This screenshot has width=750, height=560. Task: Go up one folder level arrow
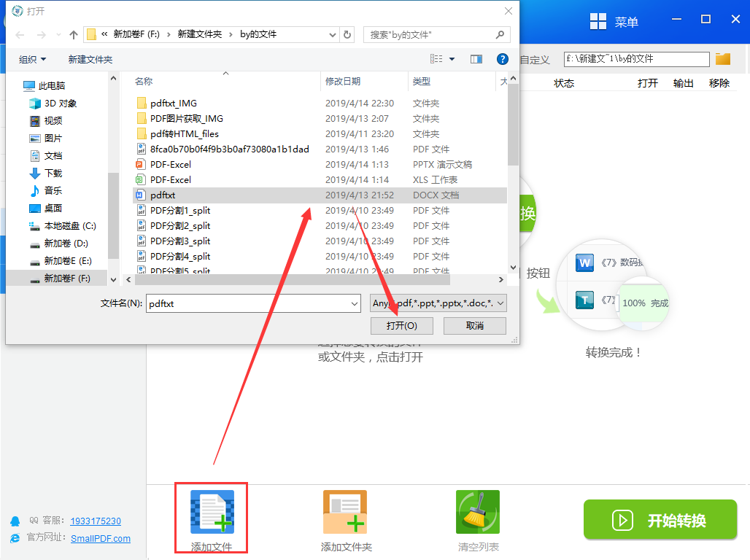74,34
